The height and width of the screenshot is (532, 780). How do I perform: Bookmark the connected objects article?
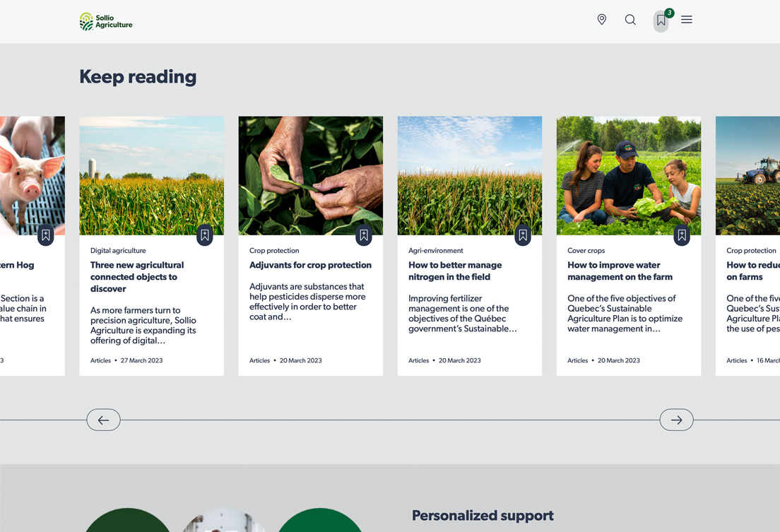(x=205, y=235)
